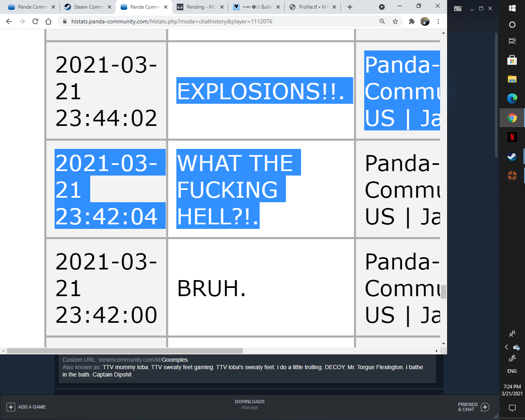Image resolution: width=525 pixels, height=420 pixels.
Task: Expand the tab search dropdown arrow
Action: [382, 7]
